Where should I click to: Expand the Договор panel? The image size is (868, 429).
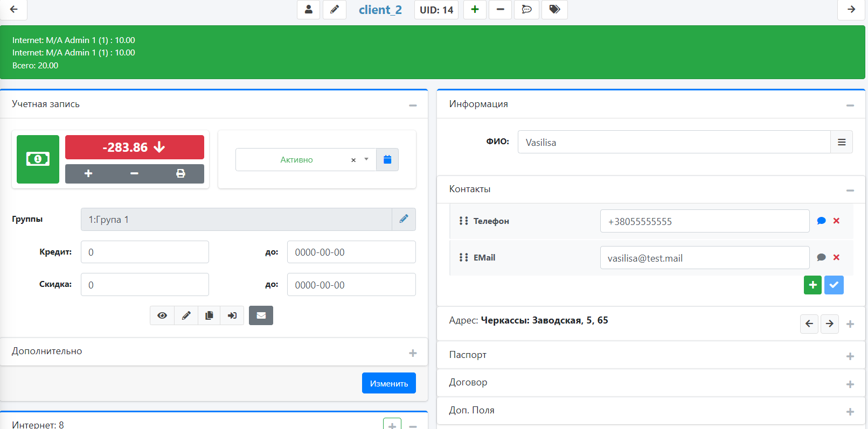coord(850,384)
